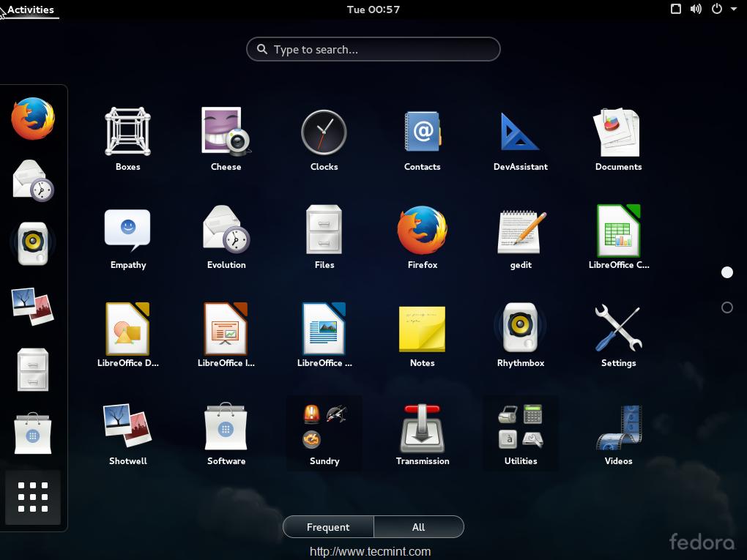The image size is (747, 560).
Task: Click the Activities button
Action: click(30, 10)
